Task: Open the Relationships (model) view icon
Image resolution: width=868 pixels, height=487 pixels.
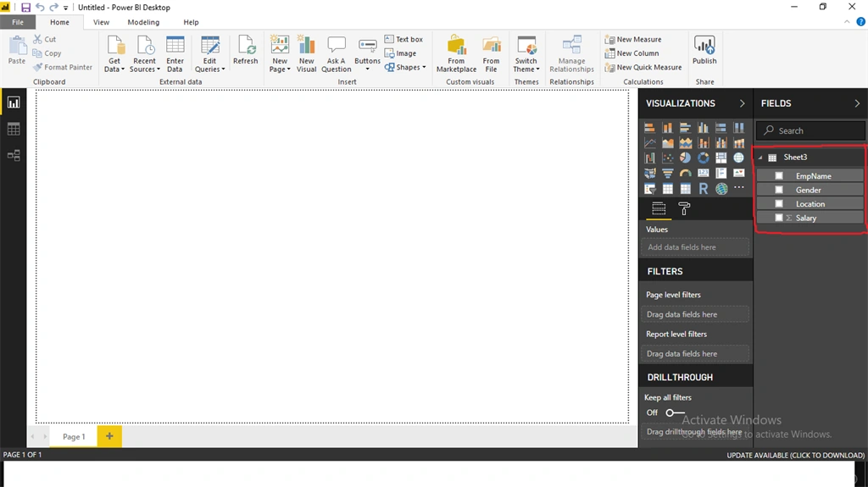Action: pyautogui.click(x=14, y=156)
